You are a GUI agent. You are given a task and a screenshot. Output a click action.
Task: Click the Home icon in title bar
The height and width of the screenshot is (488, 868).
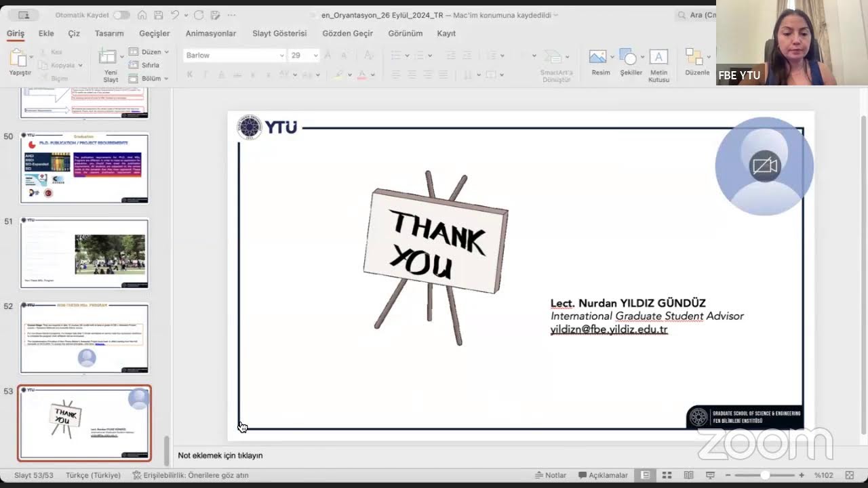(142, 15)
